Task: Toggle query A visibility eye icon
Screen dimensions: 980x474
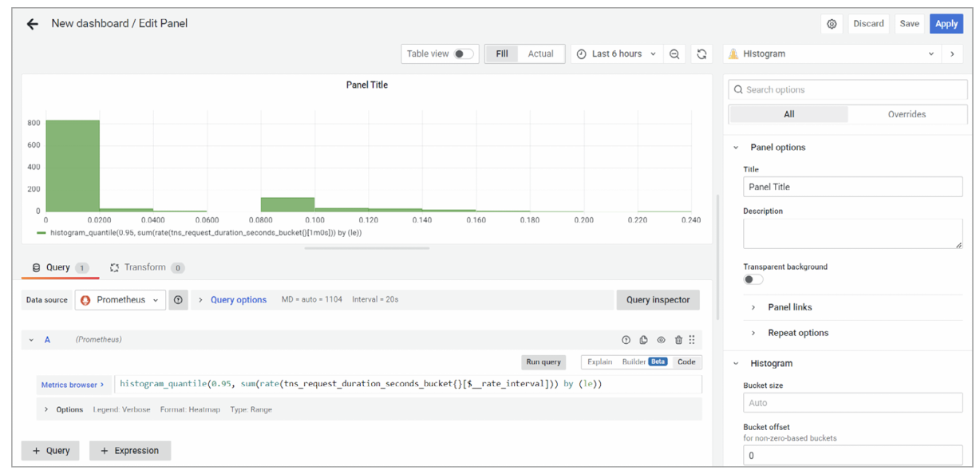Action: point(661,340)
